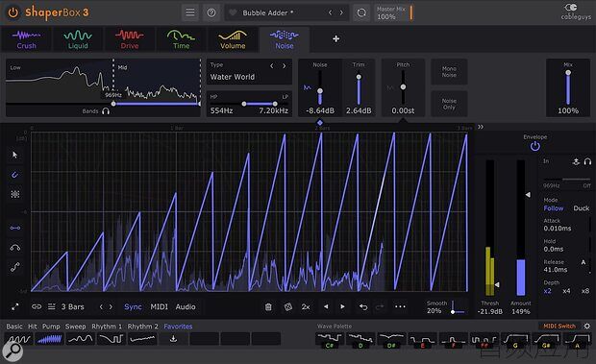This screenshot has height=364, width=596.
Task: Decrease the 3 Bars length
Action: click(101, 306)
